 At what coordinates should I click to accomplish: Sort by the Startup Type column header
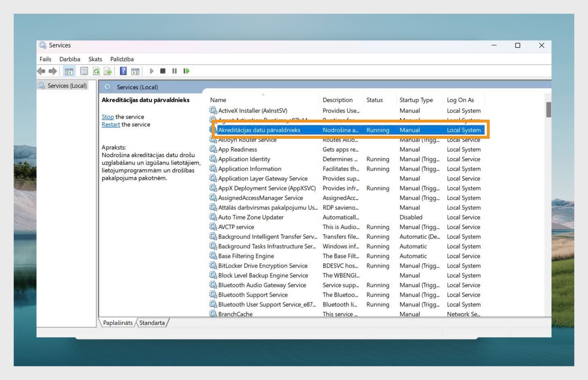coord(416,100)
